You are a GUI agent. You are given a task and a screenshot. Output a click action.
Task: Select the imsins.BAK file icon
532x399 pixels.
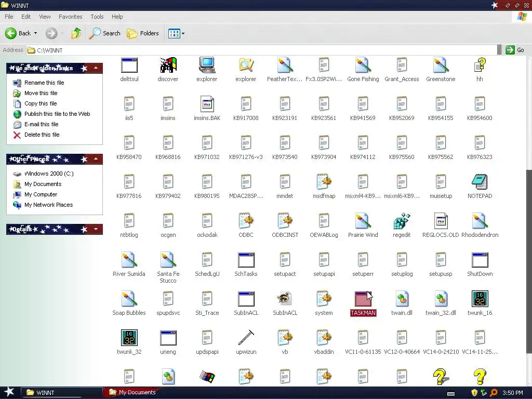point(207,104)
